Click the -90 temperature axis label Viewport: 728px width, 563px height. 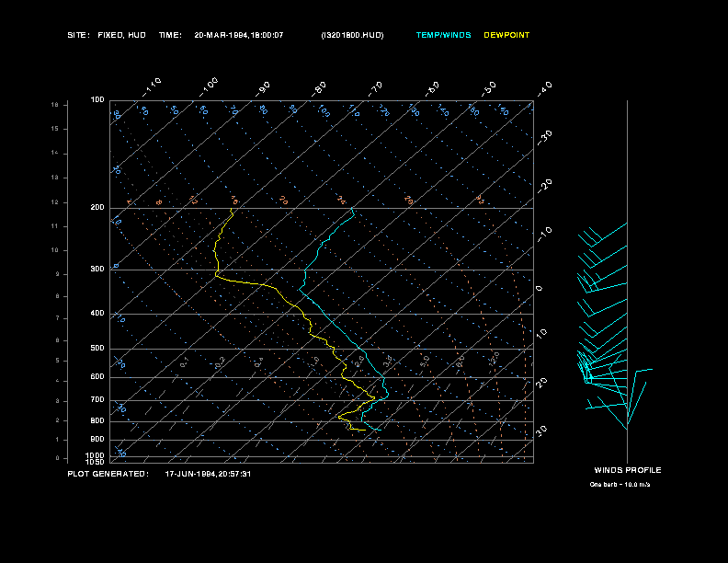(263, 89)
